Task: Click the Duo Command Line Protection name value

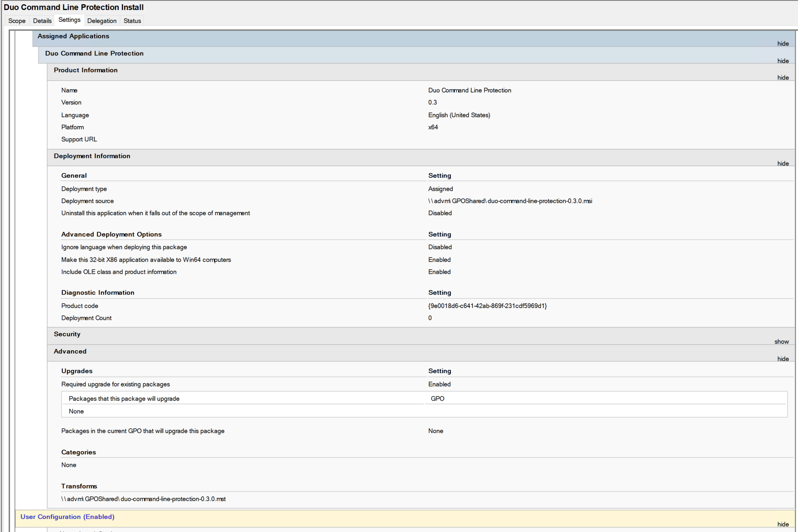Action: 470,90
